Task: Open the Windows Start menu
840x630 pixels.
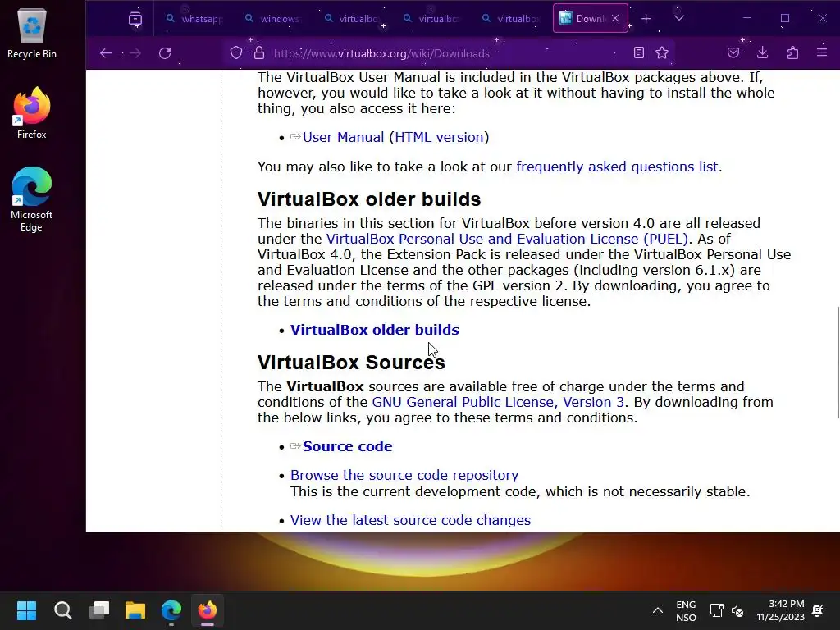Action: click(x=27, y=610)
